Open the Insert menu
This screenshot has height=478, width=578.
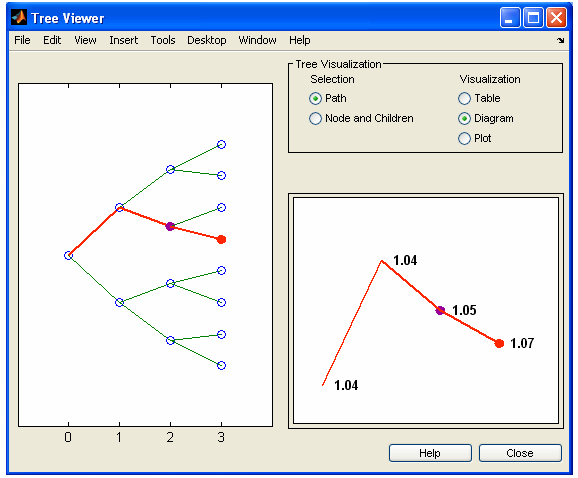pyautogui.click(x=123, y=40)
